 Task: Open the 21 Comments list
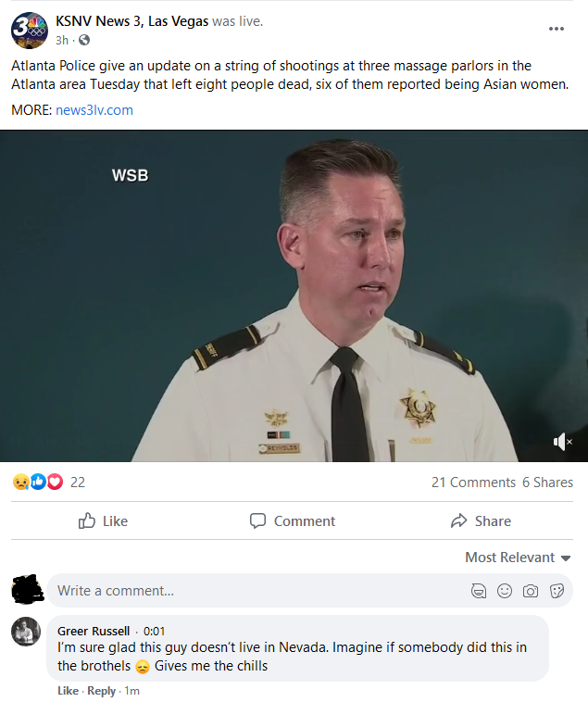click(x=473, y=483)
